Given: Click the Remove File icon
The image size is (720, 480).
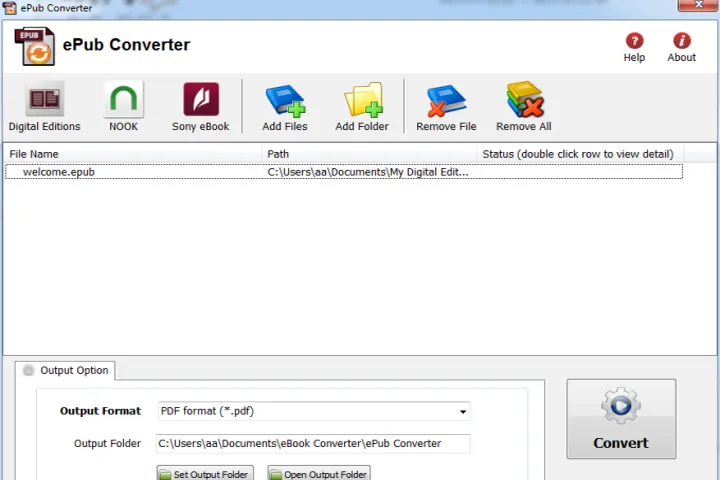Looking at the screenshot, I should [x=445, y=101].
